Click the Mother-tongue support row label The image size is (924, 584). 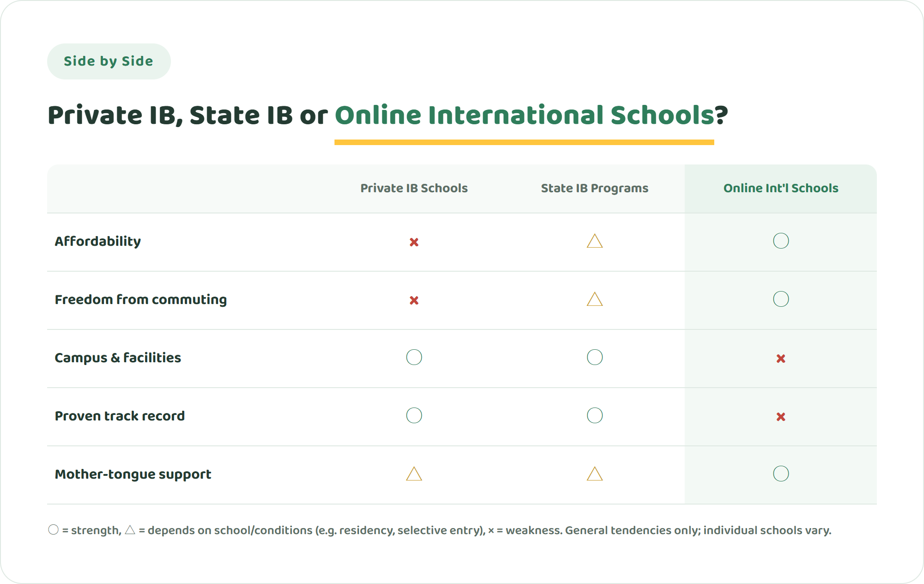pos(133,474)
